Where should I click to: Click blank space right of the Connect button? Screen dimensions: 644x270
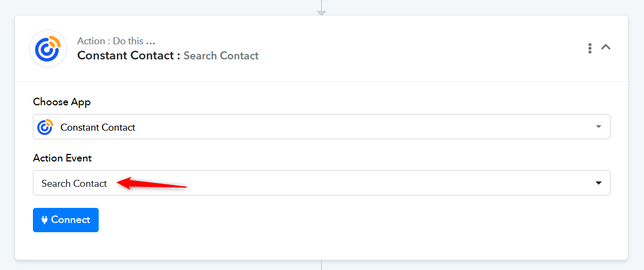coord(328,220)
